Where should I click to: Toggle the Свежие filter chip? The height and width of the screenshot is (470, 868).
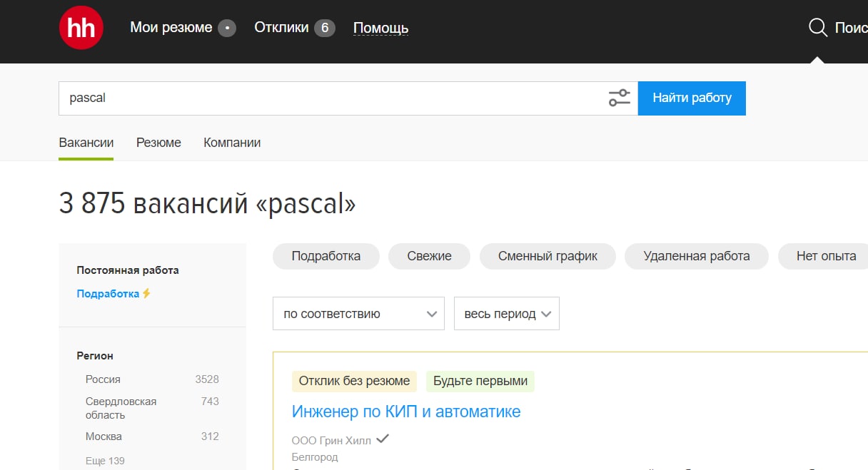click(x=429, y=256)
